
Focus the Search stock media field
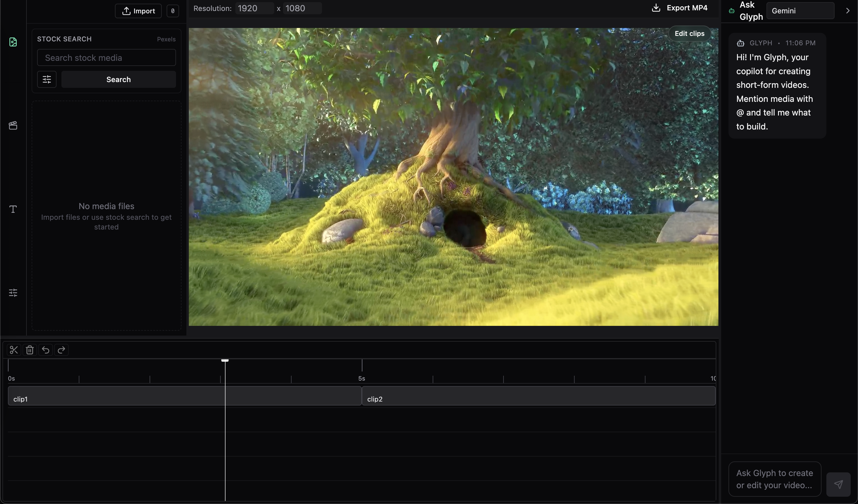point(106,57)
